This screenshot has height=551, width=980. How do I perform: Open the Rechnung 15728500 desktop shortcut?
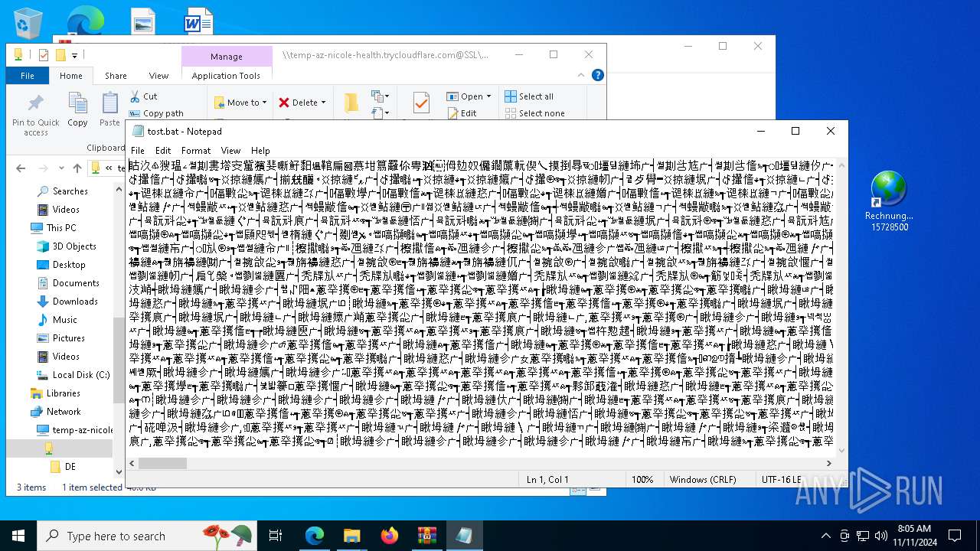tap(889, 201)
